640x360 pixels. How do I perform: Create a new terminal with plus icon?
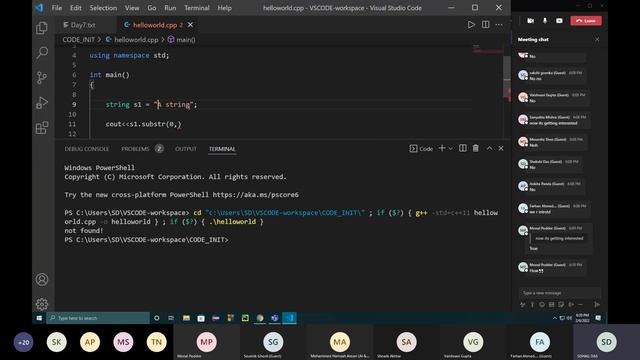442,149
